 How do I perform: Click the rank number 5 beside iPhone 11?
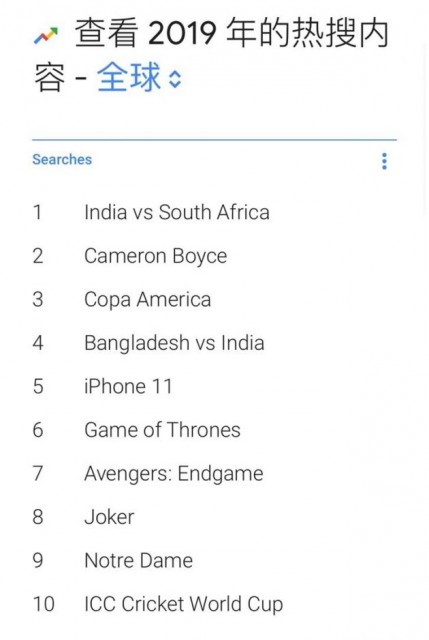point(38,387)
